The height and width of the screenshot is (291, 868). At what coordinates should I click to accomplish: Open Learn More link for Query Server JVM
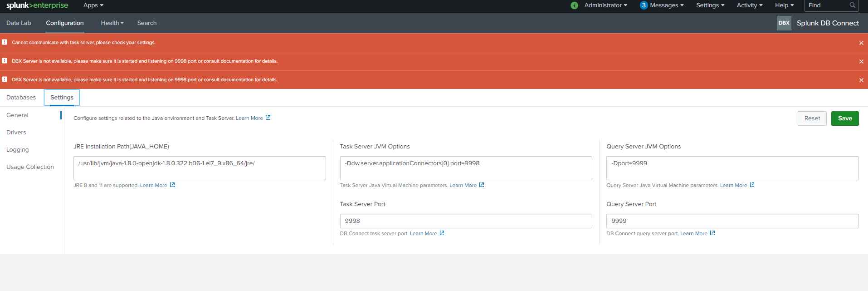[x=733, y=185]
